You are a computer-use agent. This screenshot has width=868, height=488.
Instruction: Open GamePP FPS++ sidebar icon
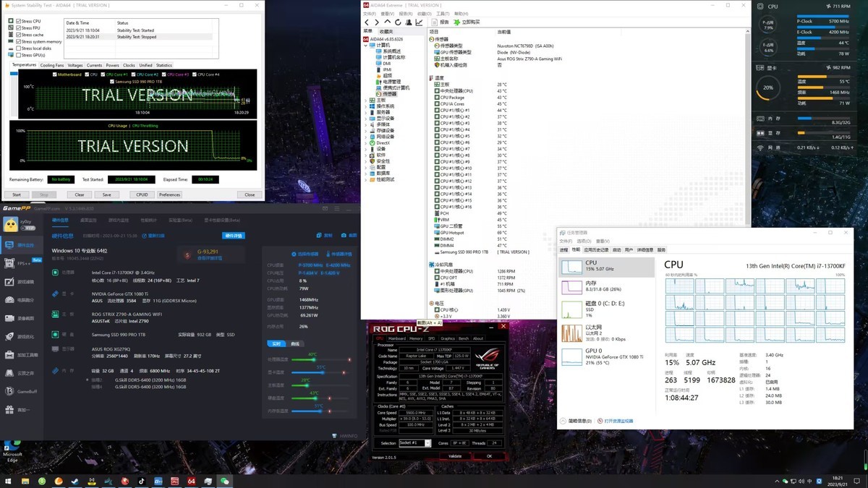[9, 263]
